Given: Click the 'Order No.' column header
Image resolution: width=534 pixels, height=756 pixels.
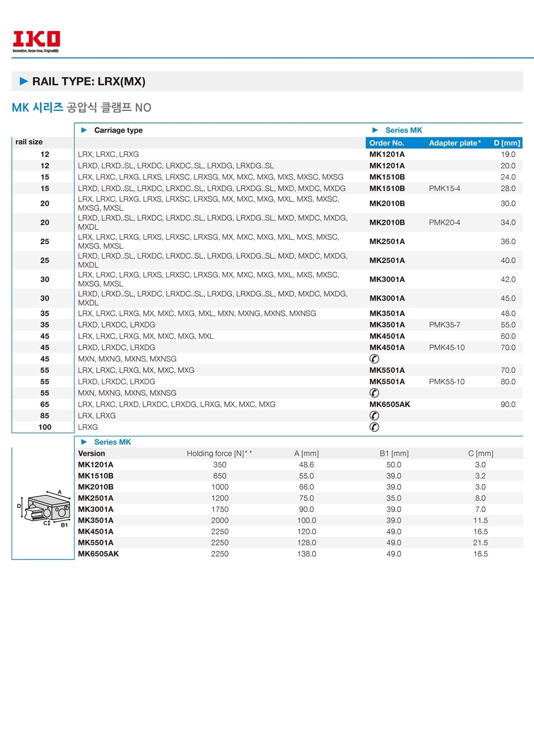Looking at the screenshot, I should pyautogui.click(x=387, y=143).
